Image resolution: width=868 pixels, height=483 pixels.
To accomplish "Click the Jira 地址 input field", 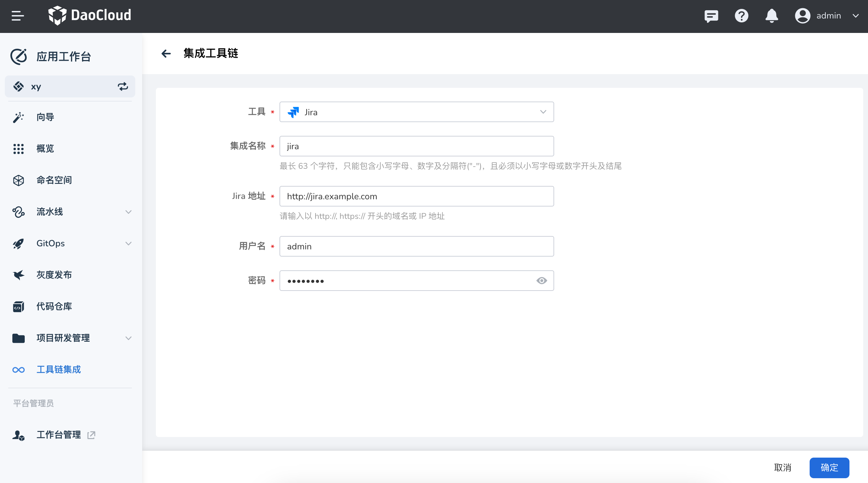I will click(x=416, y=196).
